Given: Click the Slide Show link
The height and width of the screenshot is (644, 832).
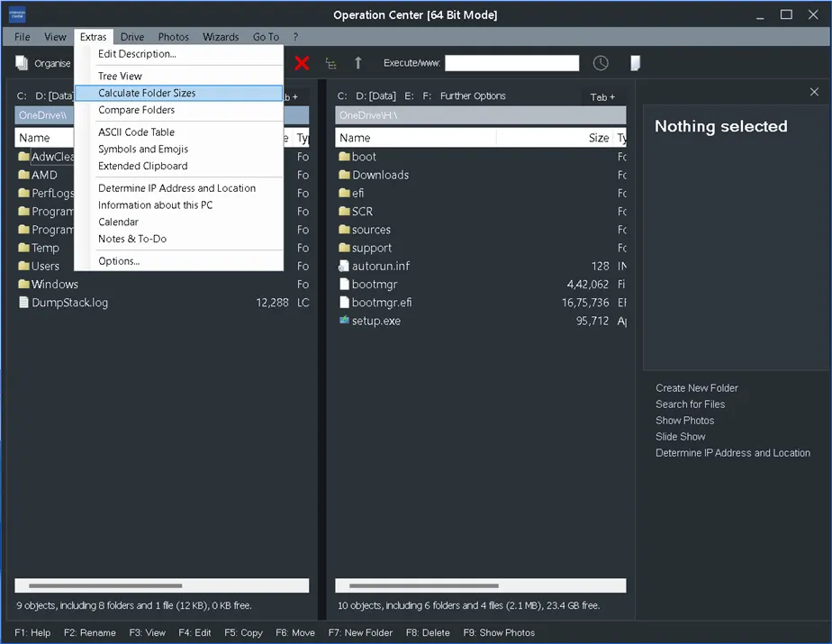Looking at the screenshot, I should [x=681, y=437].
